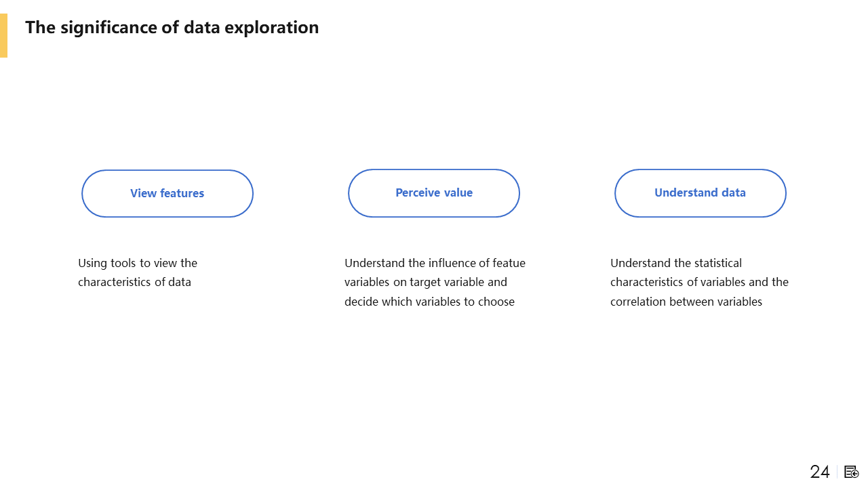Select the "Perceive value" pill button
The width and height of the screenshot is (868, 488).
pyautogui.click(x=434, y=193)
